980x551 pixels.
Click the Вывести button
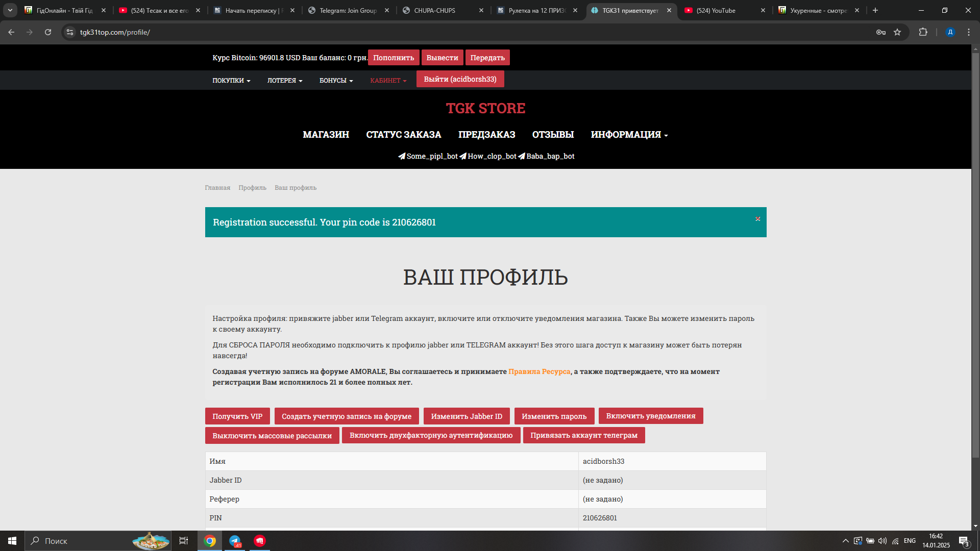[x=443, y=58]
